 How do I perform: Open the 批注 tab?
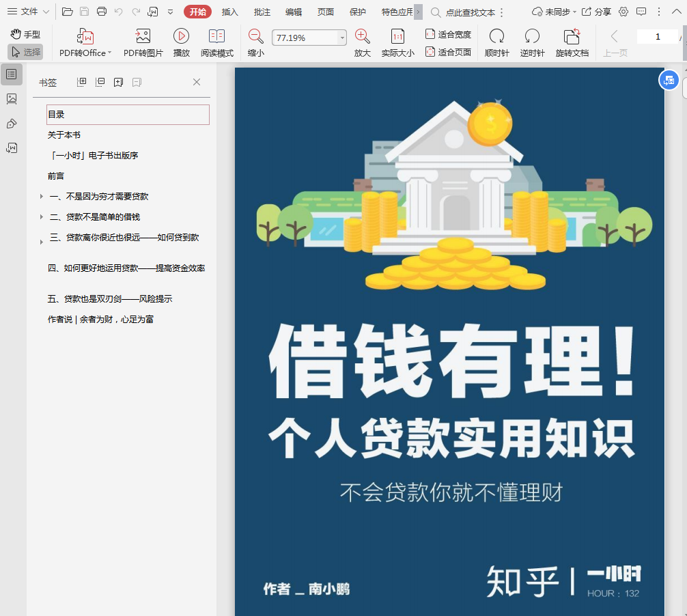click(262, 12)
